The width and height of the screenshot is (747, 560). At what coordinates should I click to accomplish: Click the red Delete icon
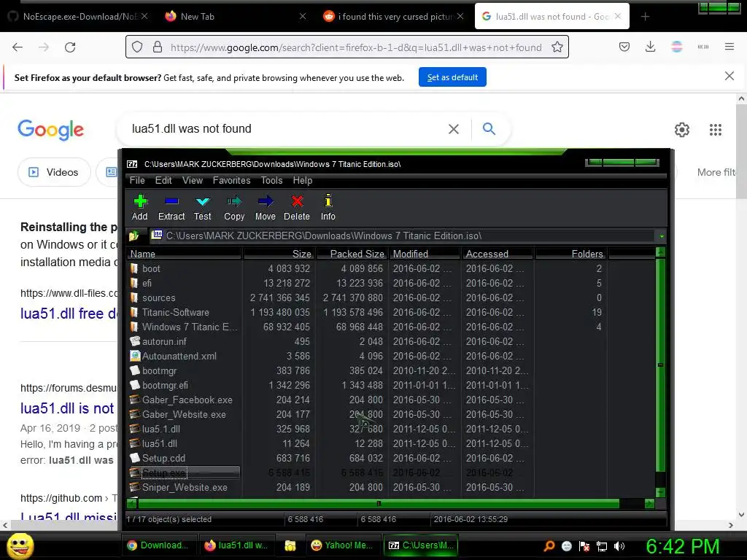tap(297, 208)
